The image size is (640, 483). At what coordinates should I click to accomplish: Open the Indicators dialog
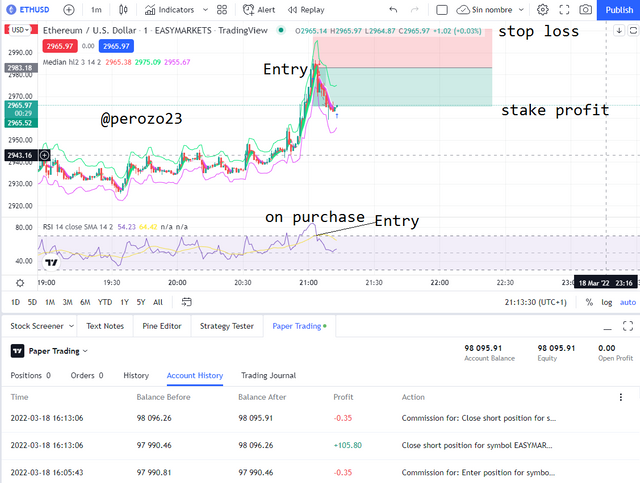(170, 9)
